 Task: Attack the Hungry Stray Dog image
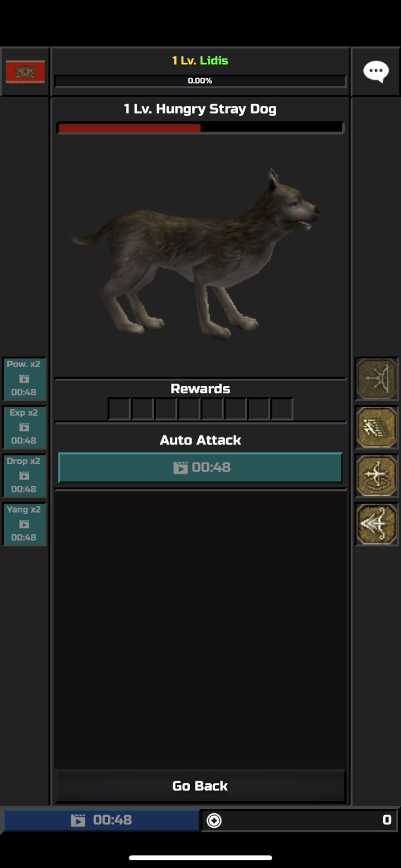(196, 255)
